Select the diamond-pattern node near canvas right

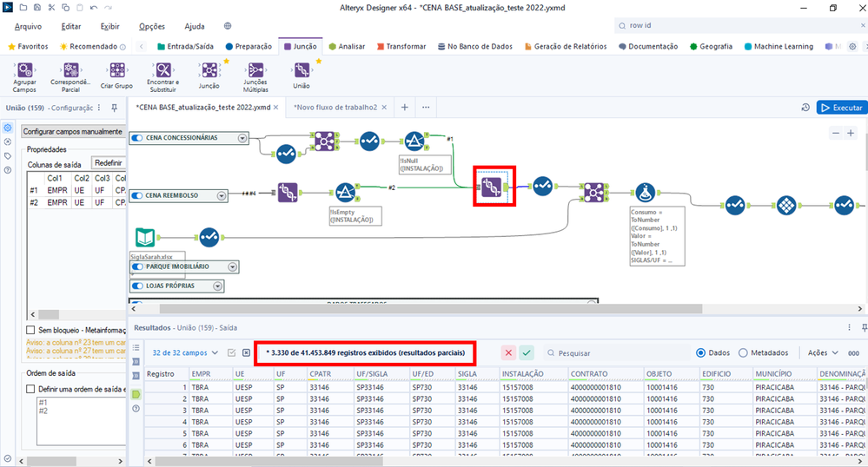tap(786, 205)
